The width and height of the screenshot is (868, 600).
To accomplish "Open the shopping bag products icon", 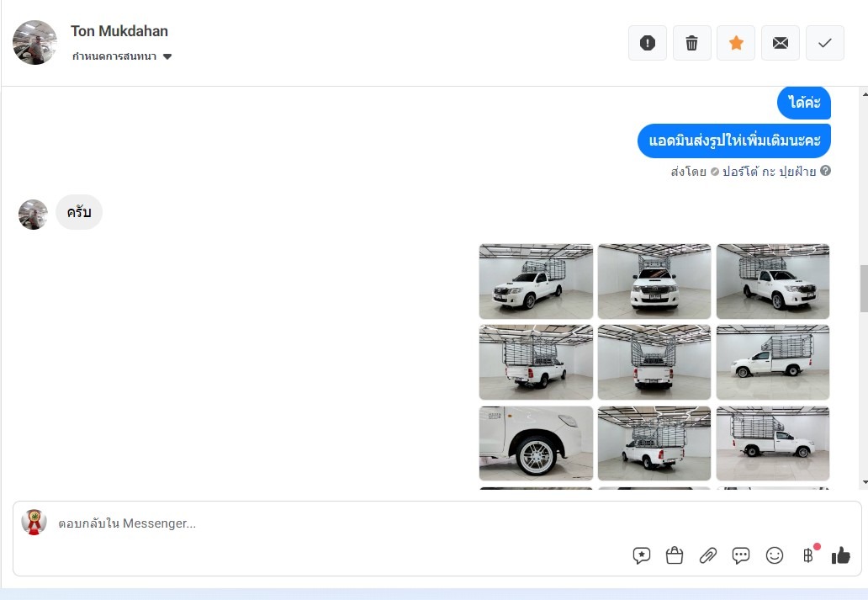I will pyautogui.click(x=675, y=555).
